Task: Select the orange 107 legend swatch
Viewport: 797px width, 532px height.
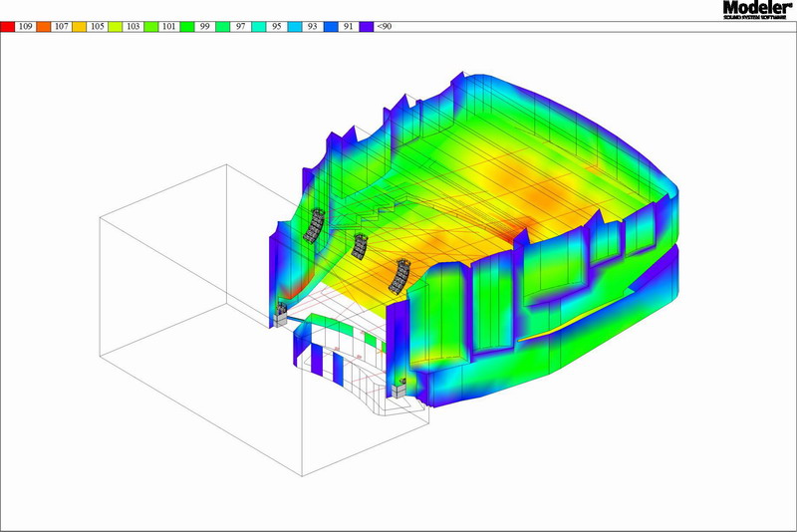Action: (44, 27)
